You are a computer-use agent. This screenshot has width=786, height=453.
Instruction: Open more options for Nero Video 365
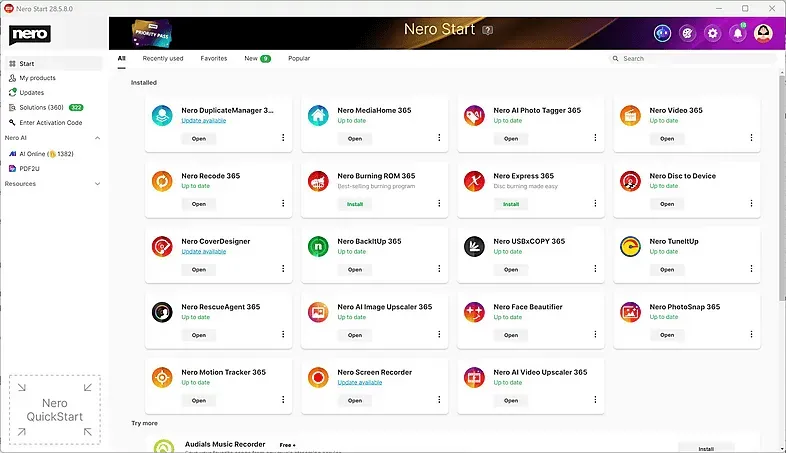coord(751,137)
